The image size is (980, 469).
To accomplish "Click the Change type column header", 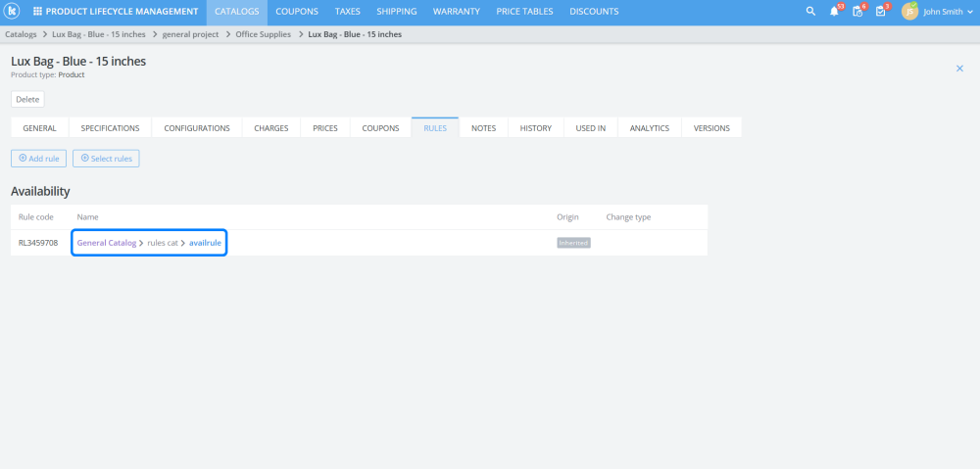I will click(x=628, y=216).
